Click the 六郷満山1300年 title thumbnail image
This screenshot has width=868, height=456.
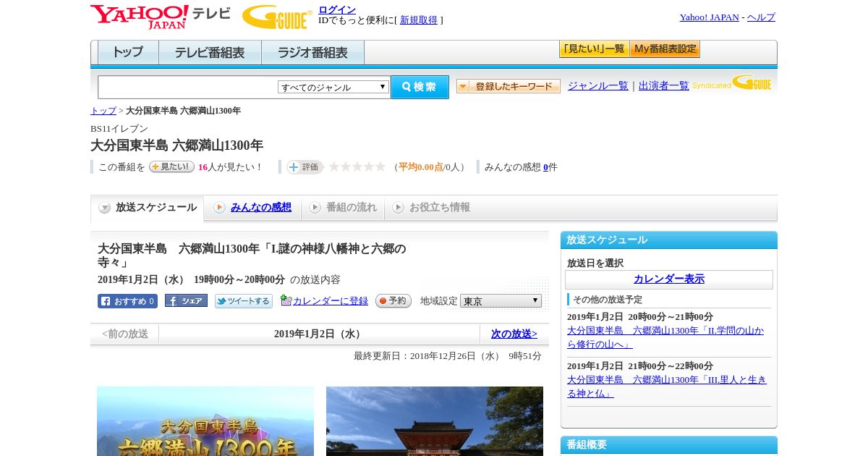pos(205,421)
